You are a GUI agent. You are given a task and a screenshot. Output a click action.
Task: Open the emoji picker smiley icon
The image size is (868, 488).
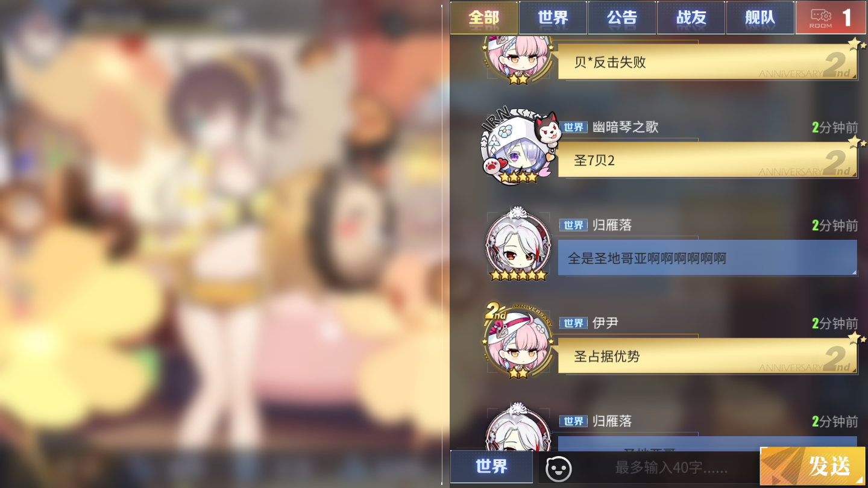[559, 468]
